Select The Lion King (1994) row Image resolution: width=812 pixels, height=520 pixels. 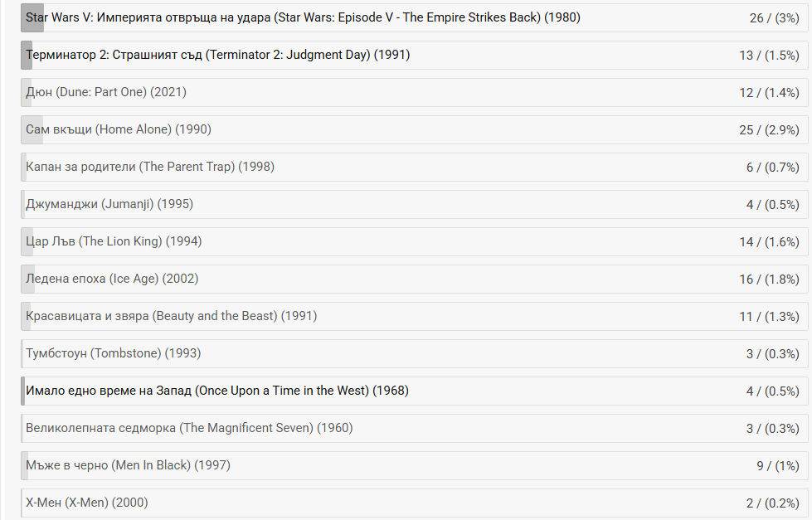click(x=414, y=241)
